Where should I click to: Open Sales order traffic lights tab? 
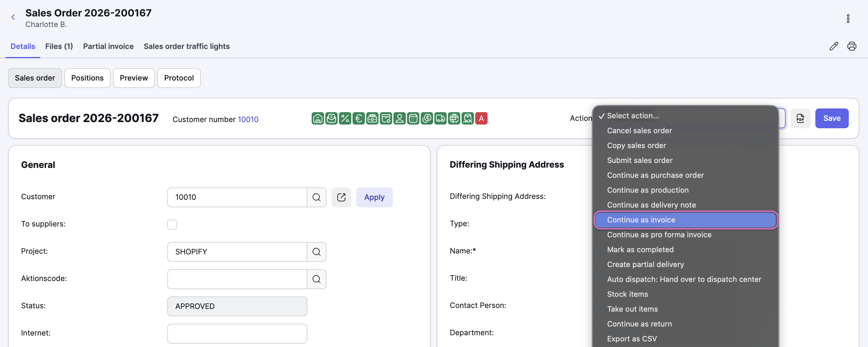coord(187,46)
